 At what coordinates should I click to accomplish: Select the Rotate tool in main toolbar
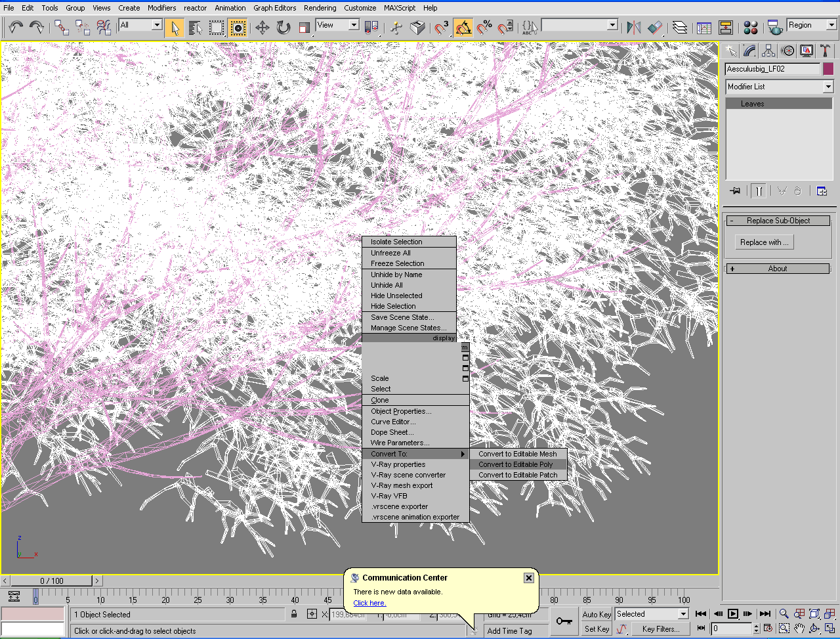pyautogui.click(x=283, y=28)
